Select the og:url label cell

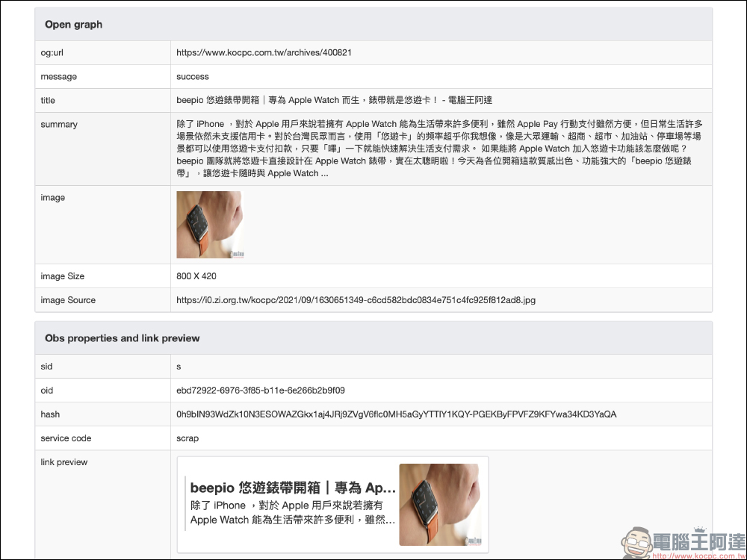[103, 52]
